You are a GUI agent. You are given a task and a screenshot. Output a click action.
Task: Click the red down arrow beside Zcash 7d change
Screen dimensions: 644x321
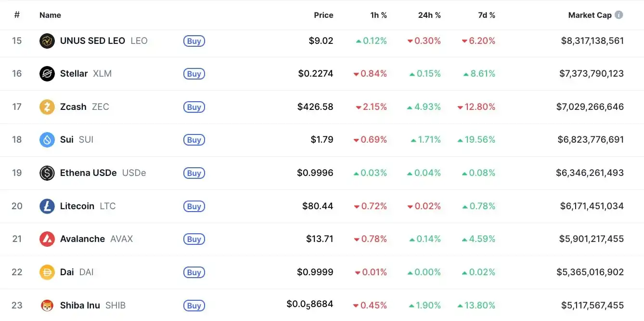tap(461, 107)
